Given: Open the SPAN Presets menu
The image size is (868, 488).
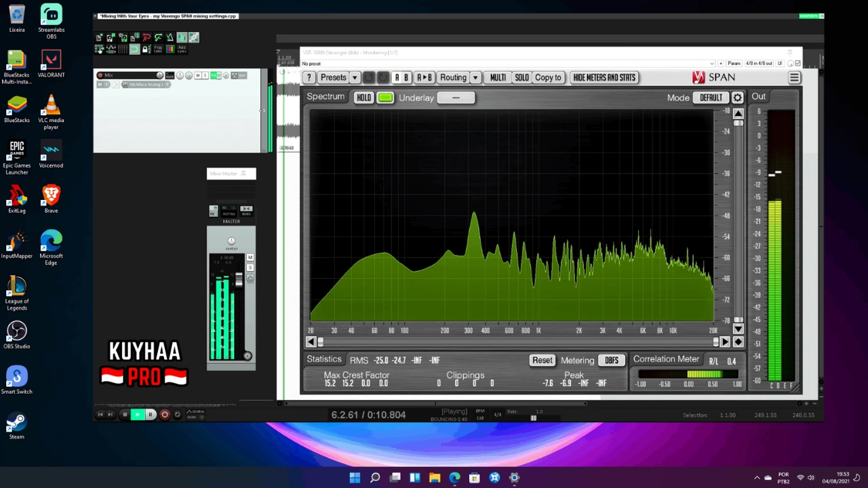Looking at the screenshot, I should click(x=333, y=77).
